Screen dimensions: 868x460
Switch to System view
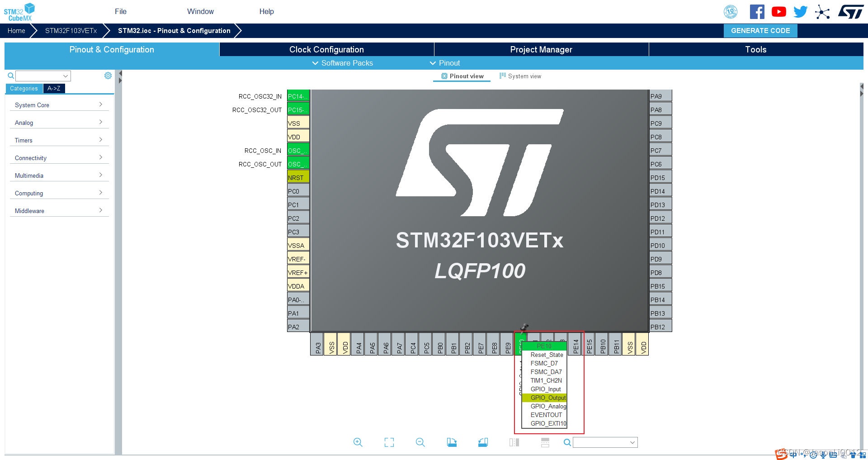[x=520, y=76]
